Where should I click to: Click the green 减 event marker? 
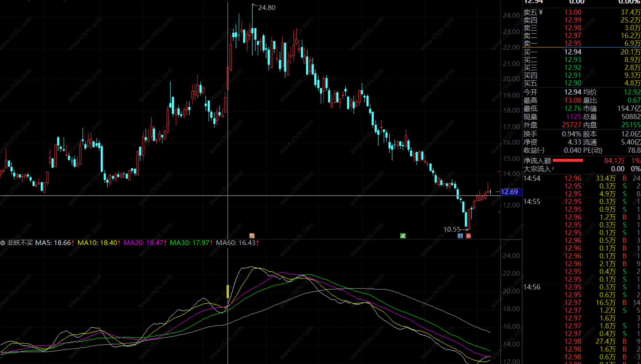pyautogui.click(x=403, y=236)
